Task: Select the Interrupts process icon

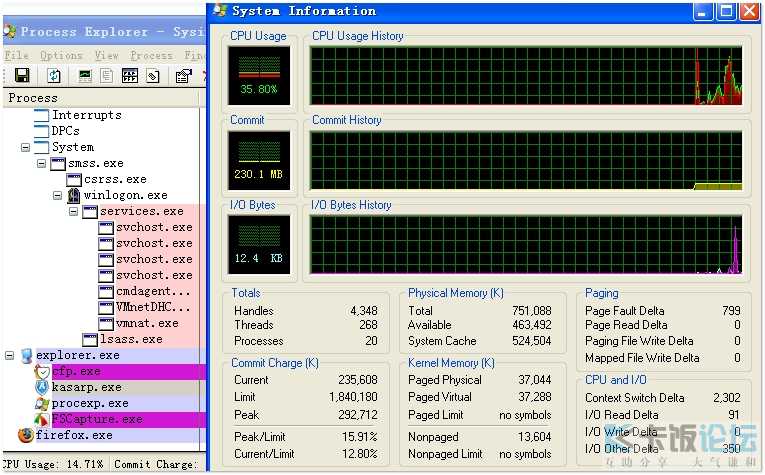Action: click(42, 115)
